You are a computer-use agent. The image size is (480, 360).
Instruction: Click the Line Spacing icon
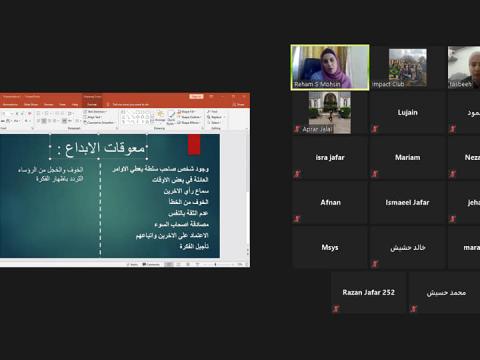click(x=69, y=113)
